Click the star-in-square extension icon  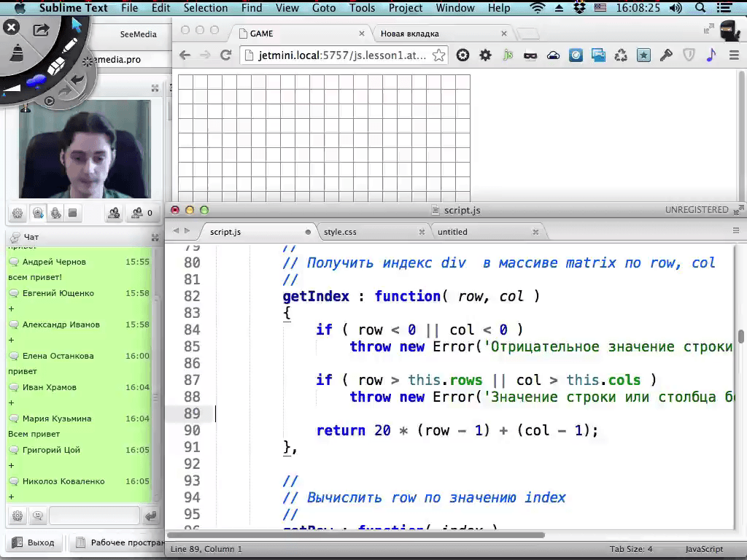tap(643, 55)
